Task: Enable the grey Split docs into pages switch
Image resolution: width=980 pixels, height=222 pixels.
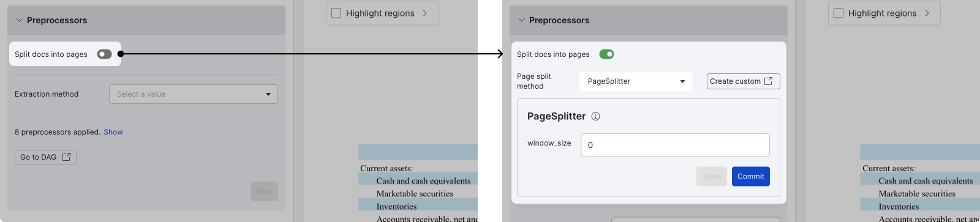Action: [104, 54]
